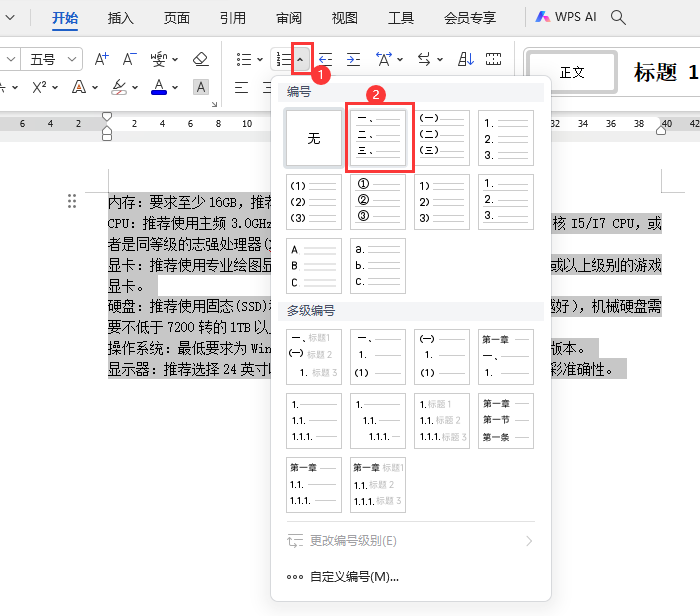Open font dialog launcher arrow
700x616 pixels.
click(x=214, y=104)
